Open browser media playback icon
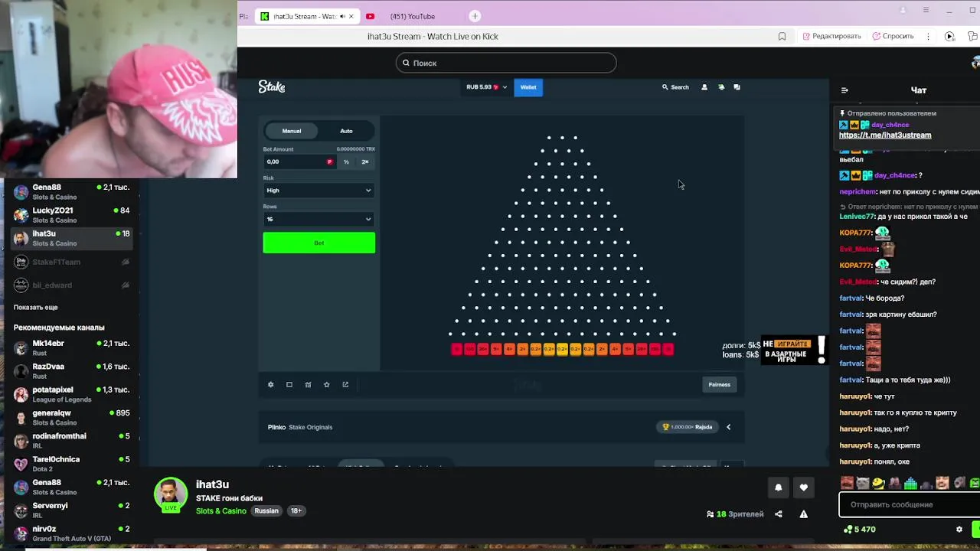The image size is (980, 551). 949,36
